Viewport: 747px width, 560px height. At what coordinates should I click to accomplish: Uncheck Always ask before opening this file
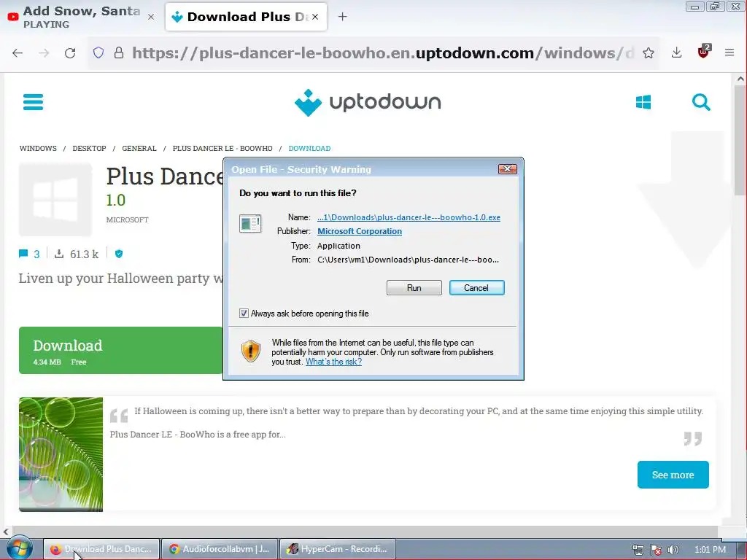coord(244,314)
